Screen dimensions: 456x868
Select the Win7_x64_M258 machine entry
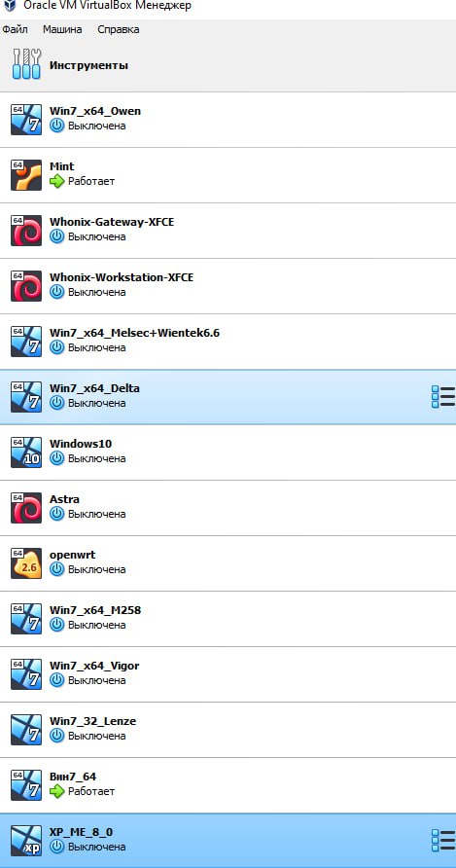coord(228,618)
